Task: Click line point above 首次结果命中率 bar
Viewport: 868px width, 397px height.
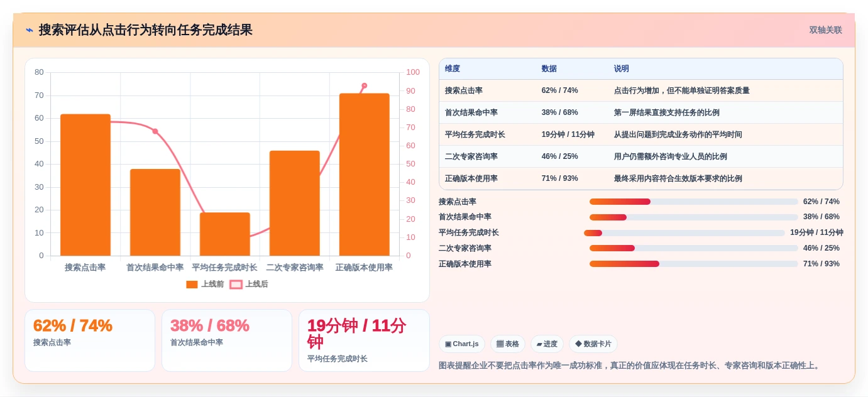Action: (155, 131)
